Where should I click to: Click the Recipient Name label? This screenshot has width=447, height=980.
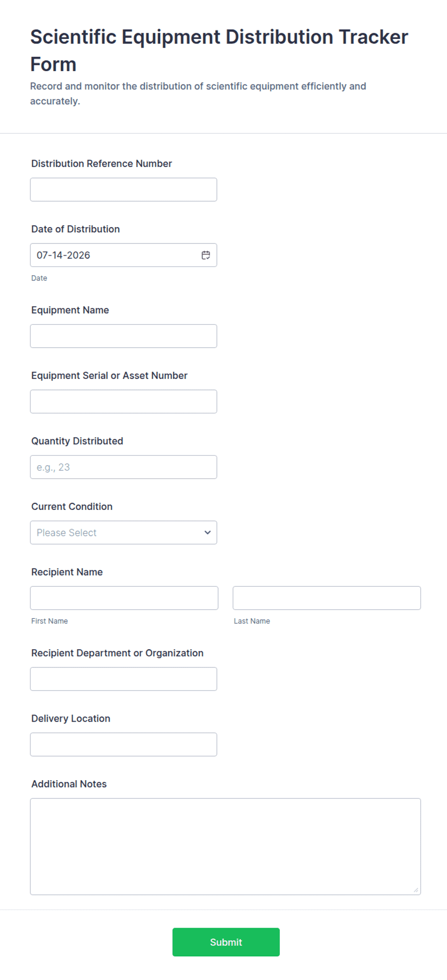[67, 572]
